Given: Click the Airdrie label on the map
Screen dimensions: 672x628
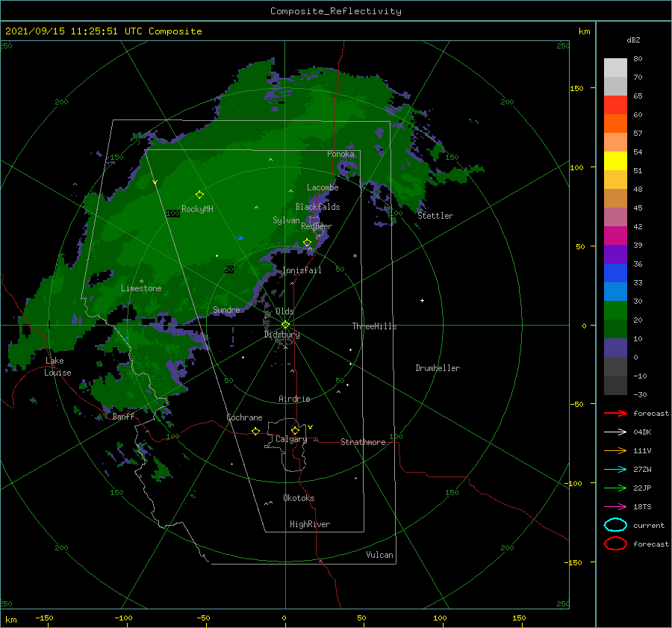Looking at the screenshot, I should pos(294,399).
